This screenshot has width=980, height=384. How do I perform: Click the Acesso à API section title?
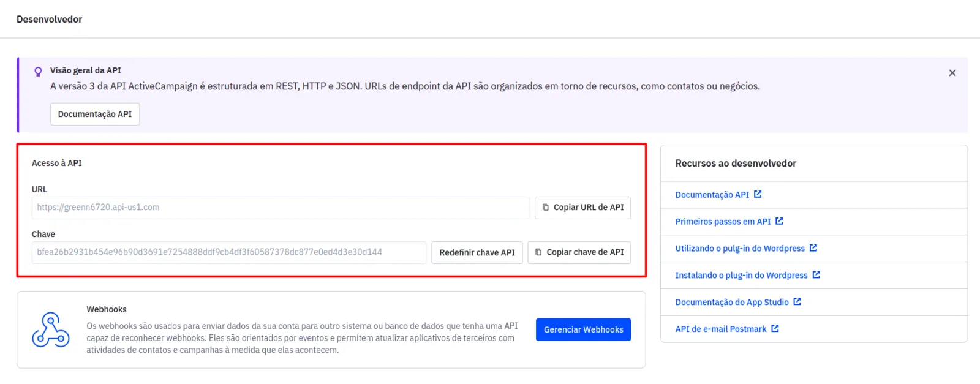click(56, 164)
